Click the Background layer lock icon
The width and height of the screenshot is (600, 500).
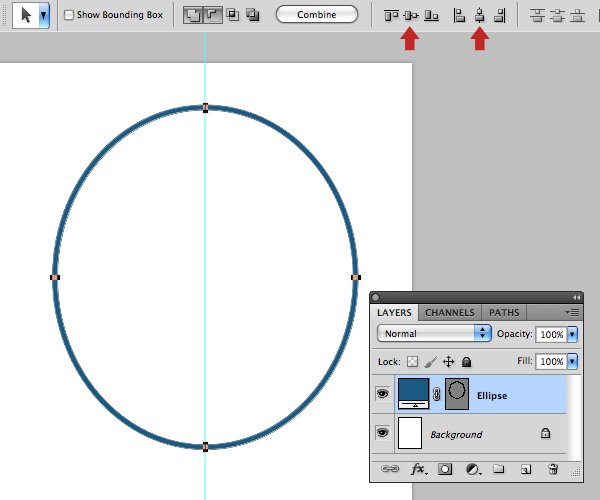(545, 433)
